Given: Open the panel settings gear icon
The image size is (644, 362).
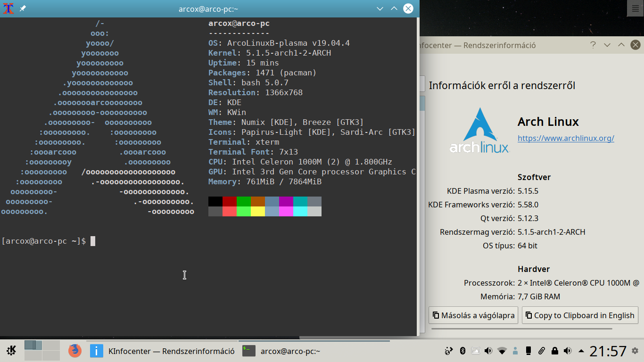Looking at the screenshot, I should [635, 351].
